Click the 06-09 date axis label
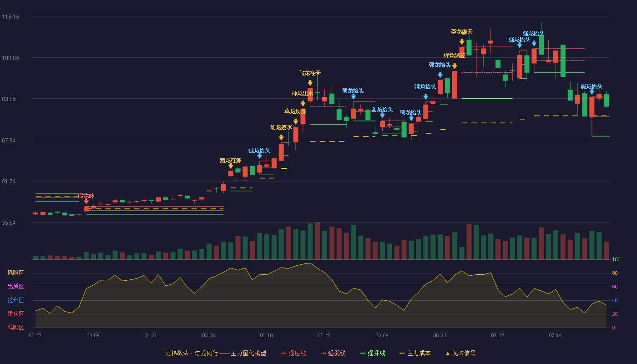 pyautogui.click(x=382, y=335)
